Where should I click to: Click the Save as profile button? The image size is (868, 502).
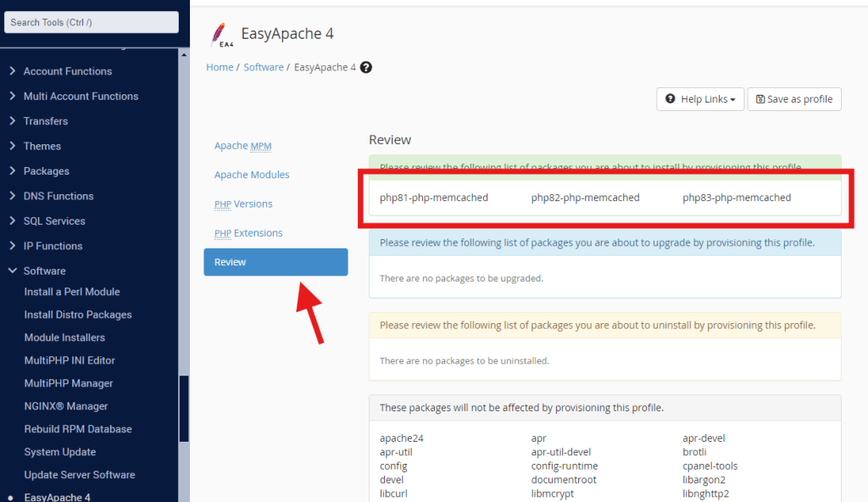click(x=794, y=99)
